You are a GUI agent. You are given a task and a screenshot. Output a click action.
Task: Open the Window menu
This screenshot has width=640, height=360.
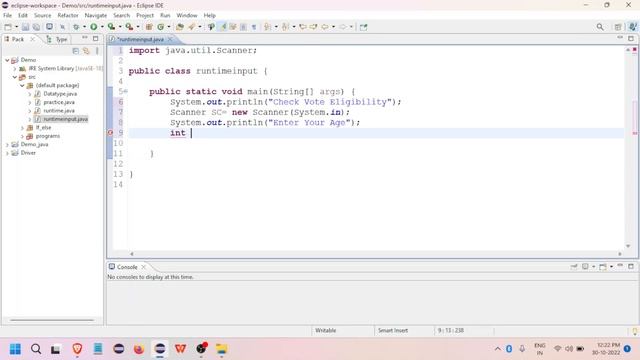pyautogui.click(x=187, y=15)
